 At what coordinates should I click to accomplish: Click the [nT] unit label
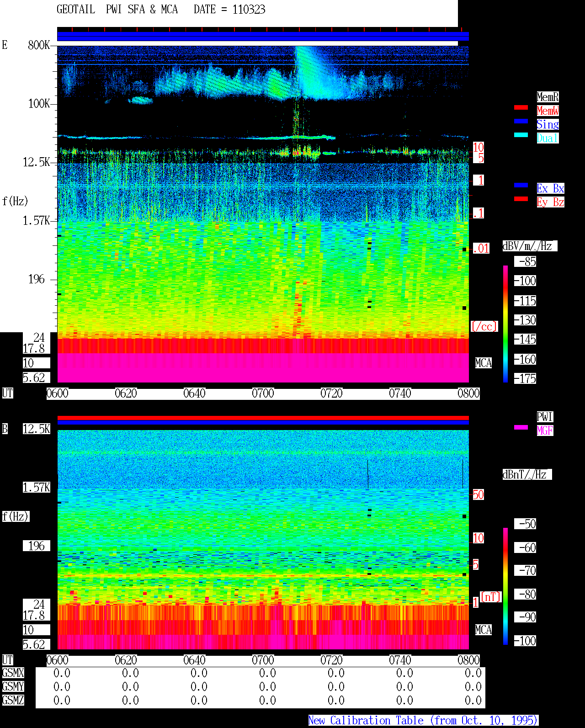tap(491, 597)
